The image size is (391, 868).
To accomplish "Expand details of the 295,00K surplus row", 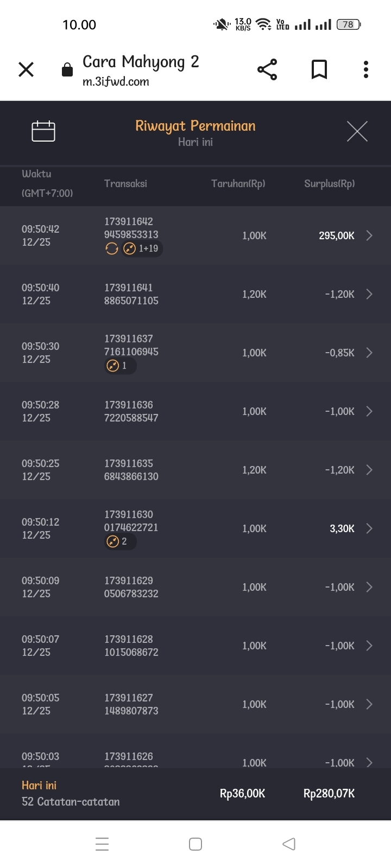I will pos(369,235).
